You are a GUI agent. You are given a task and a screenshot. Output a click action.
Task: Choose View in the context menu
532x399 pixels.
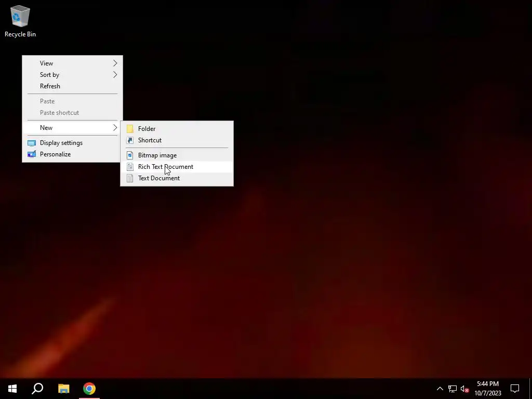click(72, 63)
